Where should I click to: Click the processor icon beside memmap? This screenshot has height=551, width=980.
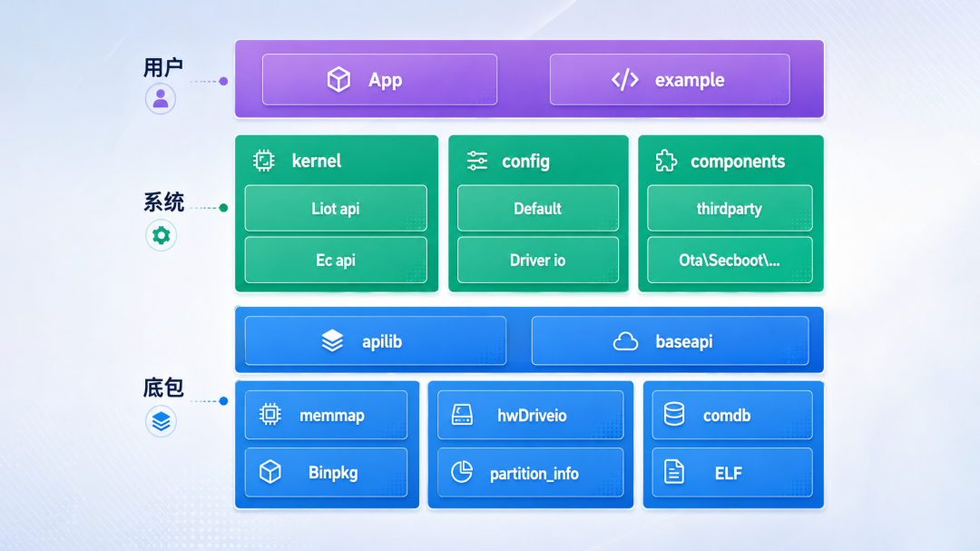[x=270, y=414]
